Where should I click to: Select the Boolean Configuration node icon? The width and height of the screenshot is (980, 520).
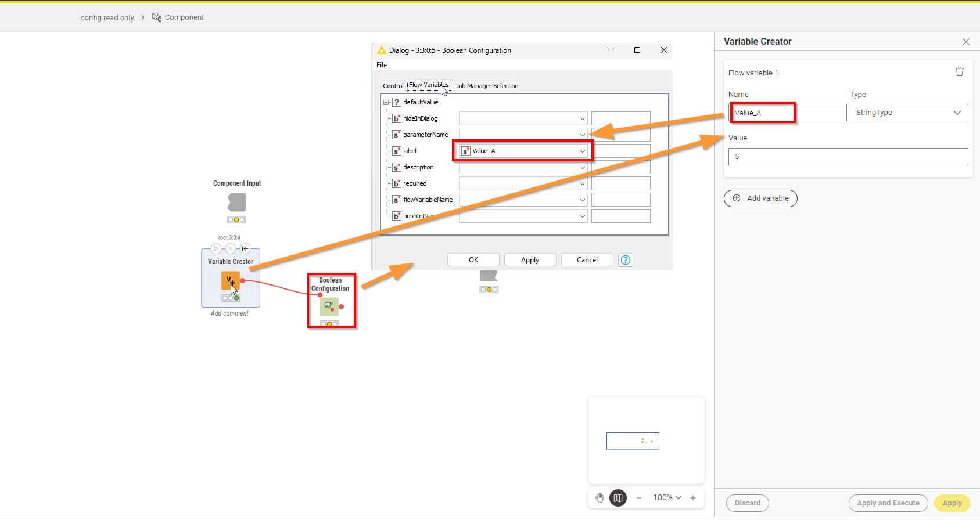(x=329, y=306)
